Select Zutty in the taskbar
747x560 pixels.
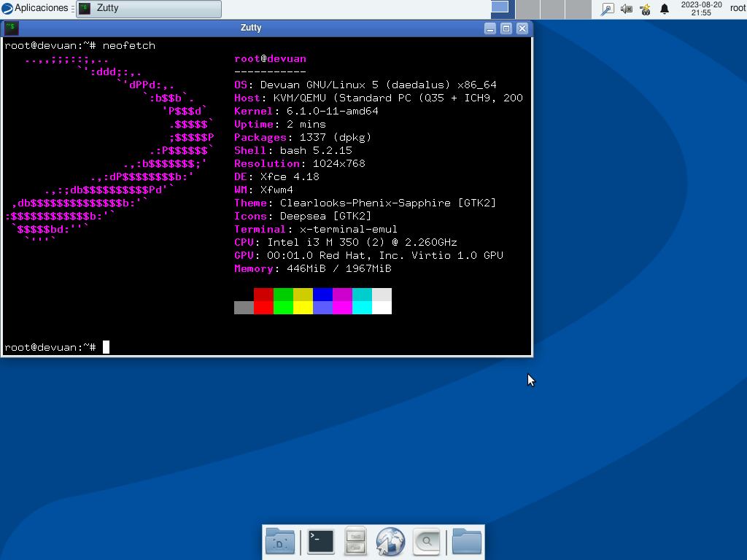point(149,9)
